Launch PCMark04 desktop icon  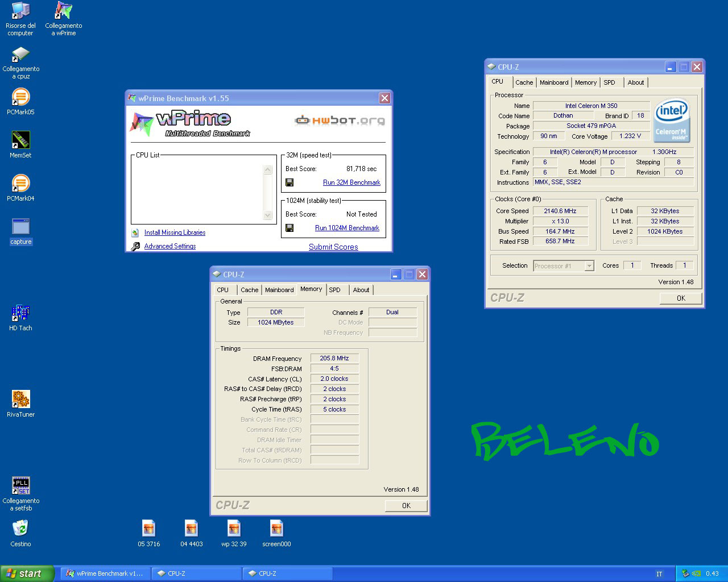click(x=20, y=188)
